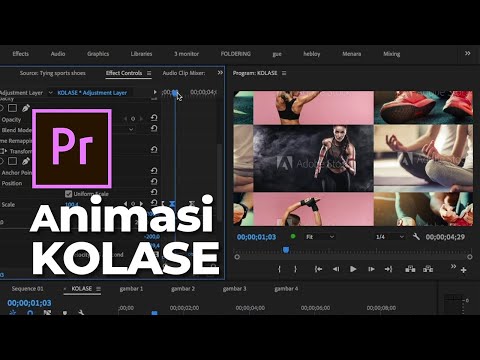
Task: Show more workspaces overflow chevron
Action: point(468,53)
